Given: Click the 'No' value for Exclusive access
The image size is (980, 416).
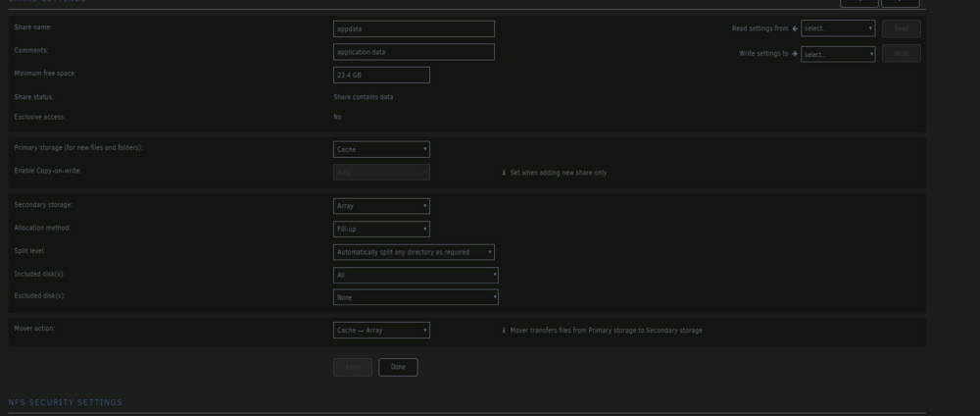Looking at the screenshot, I should 337,117.
